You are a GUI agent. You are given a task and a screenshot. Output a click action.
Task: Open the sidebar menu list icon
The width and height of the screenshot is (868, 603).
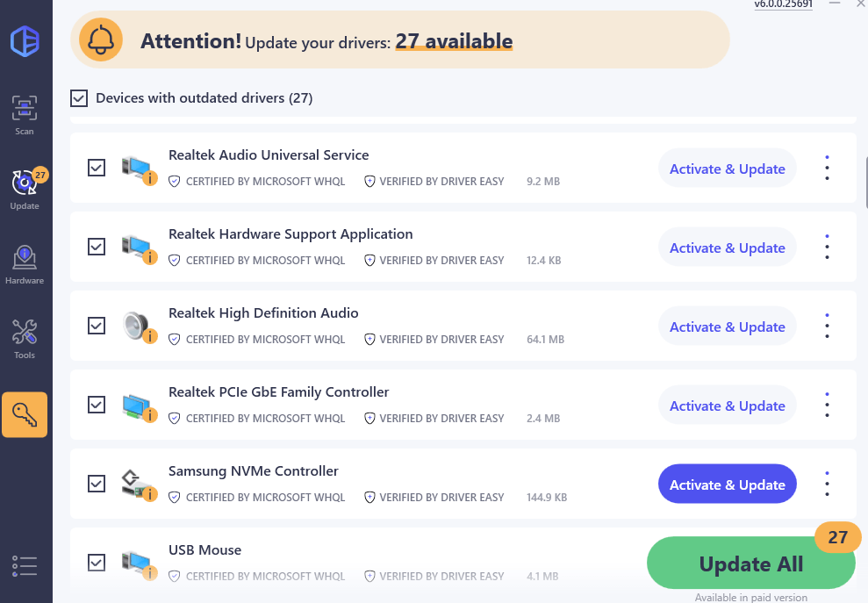(x=25, y=566)
